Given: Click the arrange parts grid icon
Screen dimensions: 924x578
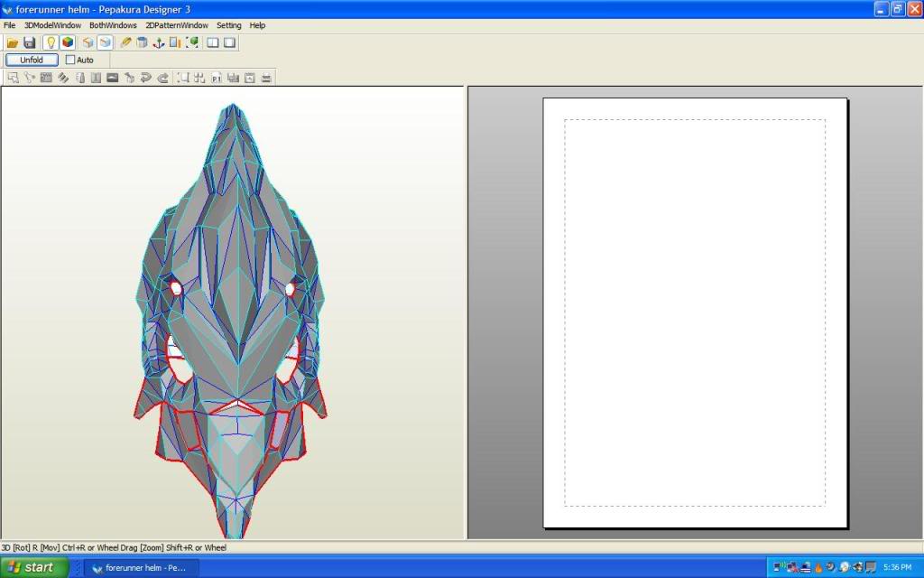Looking at the screenshot, I should 199,78.
